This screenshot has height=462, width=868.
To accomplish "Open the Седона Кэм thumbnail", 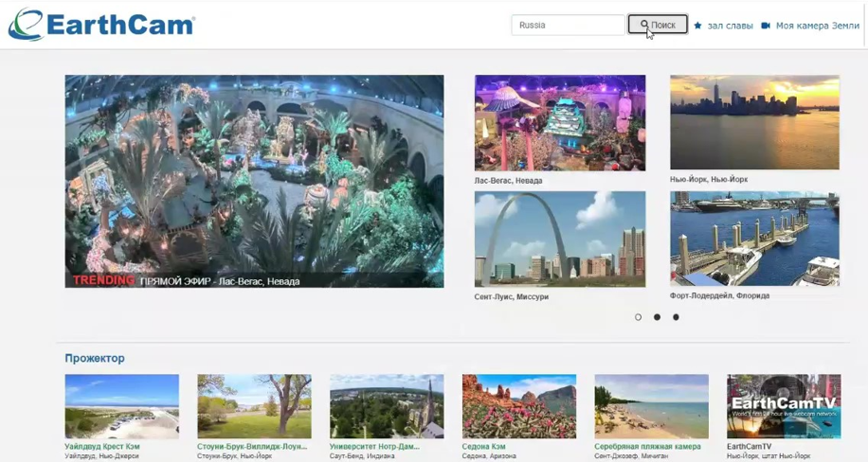I will (518, 405).
